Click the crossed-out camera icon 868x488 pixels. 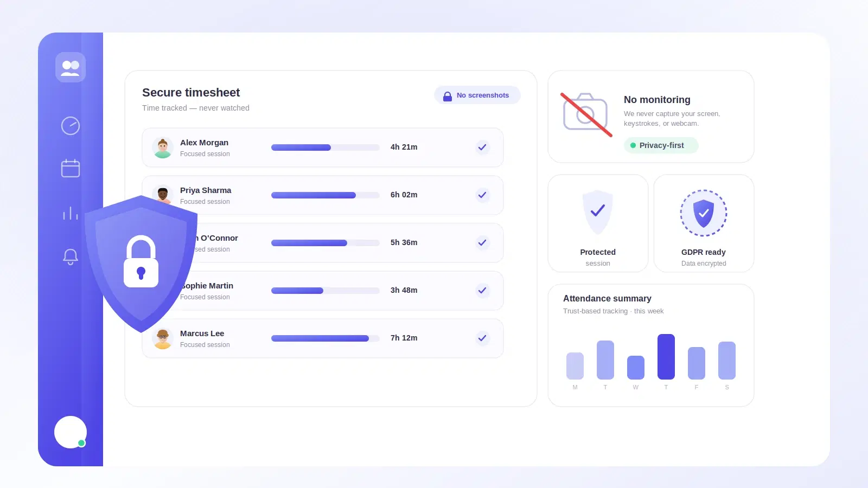tap(586, 114)
